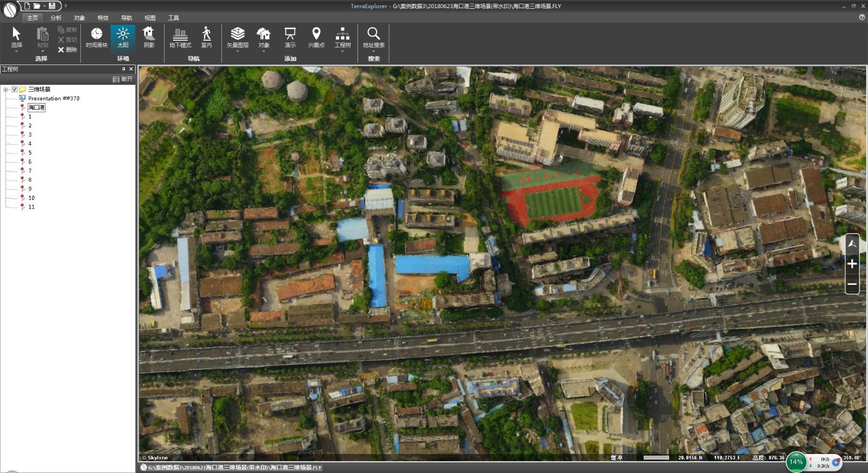The width and height of the screenshot is (868, 473).
Task: Click the 复制 copy button
Action: pyautogui.click(x=67, y=30)
